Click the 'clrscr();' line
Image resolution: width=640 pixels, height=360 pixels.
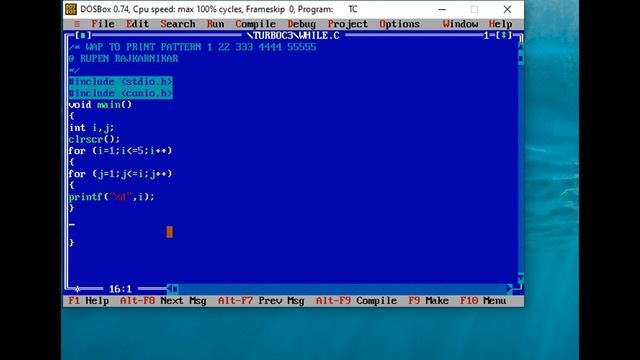(94, 139)
